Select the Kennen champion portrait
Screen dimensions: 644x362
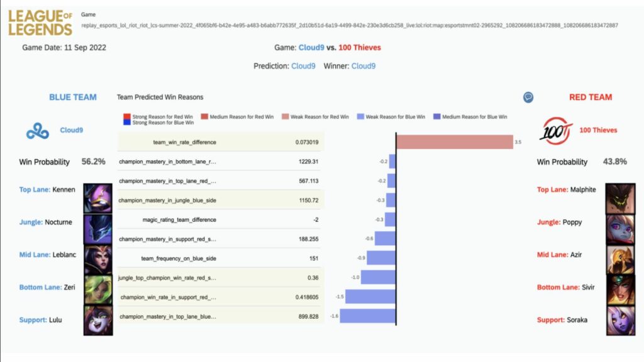point(97,198)
